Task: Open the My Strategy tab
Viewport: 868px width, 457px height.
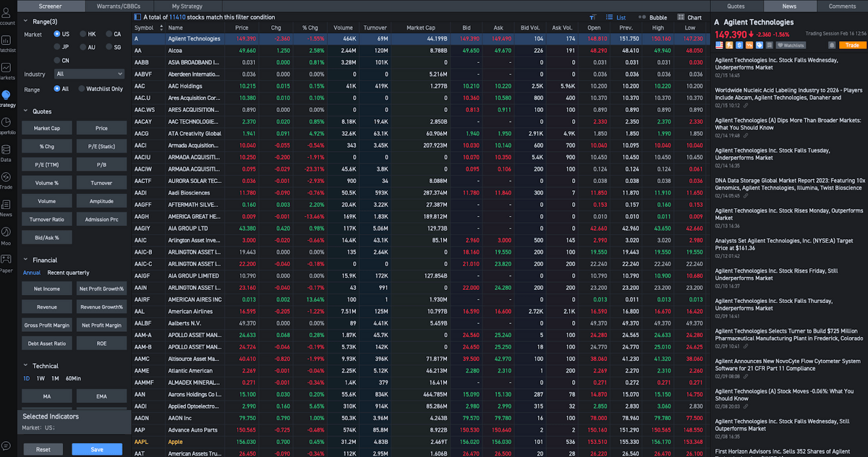Action: pyautogui.click(x=187, y=6)
